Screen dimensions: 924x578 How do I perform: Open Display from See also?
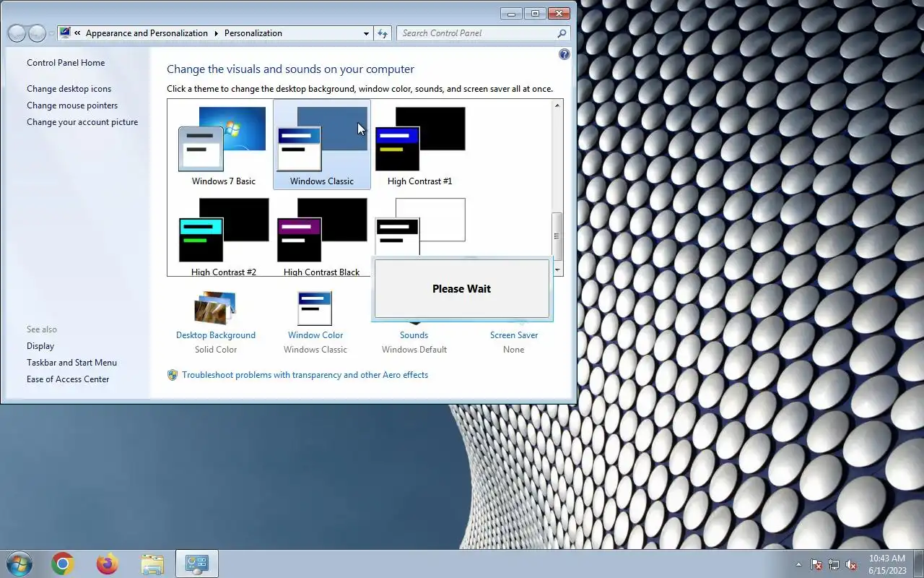(40, 346)
